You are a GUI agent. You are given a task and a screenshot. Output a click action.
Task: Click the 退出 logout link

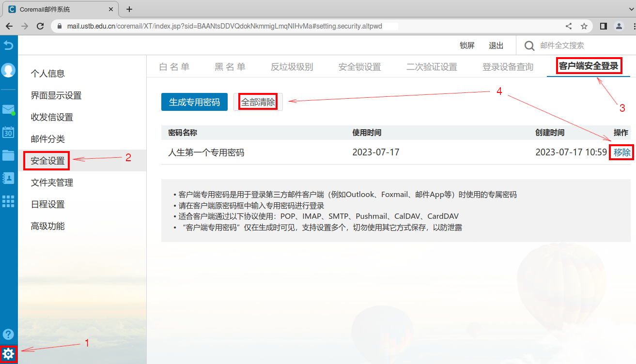click(496, 45)
